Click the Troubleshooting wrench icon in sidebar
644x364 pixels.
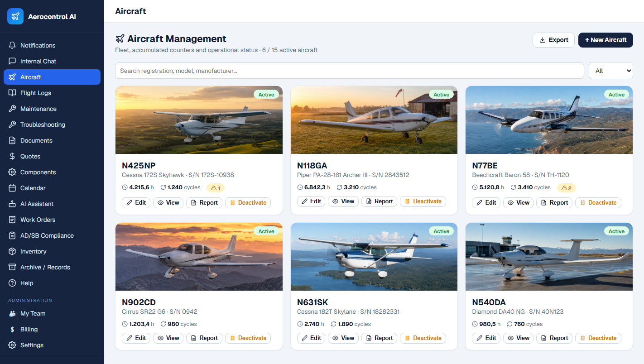(12, 125)
